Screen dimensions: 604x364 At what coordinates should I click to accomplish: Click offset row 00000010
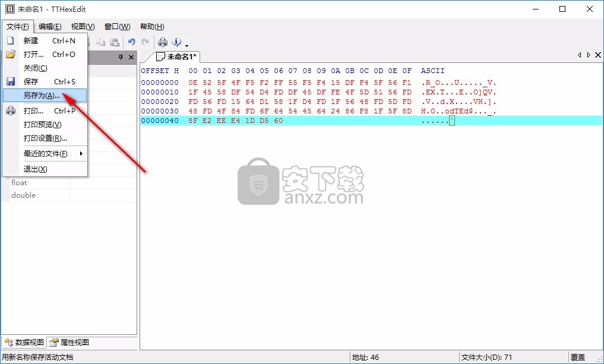point(160,92)
